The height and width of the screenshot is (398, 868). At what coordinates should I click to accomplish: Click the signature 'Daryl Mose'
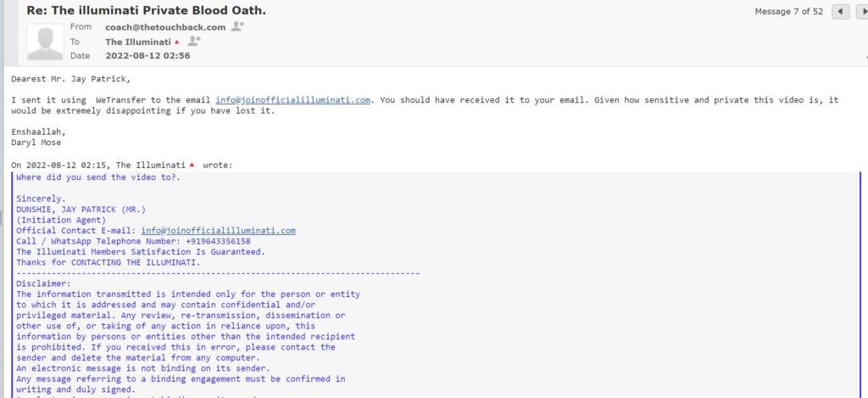point(36,143)
